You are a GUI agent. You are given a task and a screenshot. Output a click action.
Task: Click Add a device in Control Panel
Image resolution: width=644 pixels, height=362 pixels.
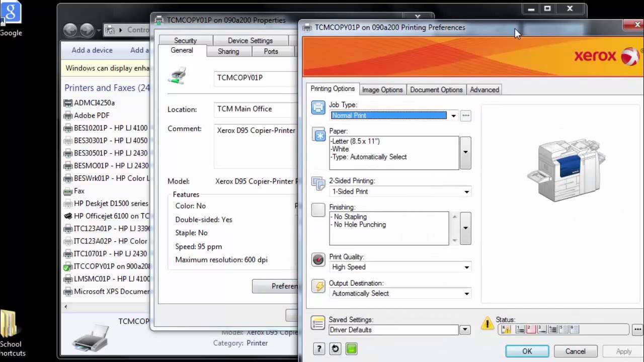[92, 50]
